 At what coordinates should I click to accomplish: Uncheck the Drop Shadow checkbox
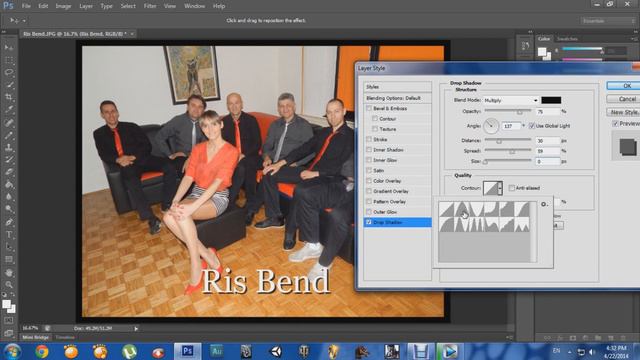[369, 222]
